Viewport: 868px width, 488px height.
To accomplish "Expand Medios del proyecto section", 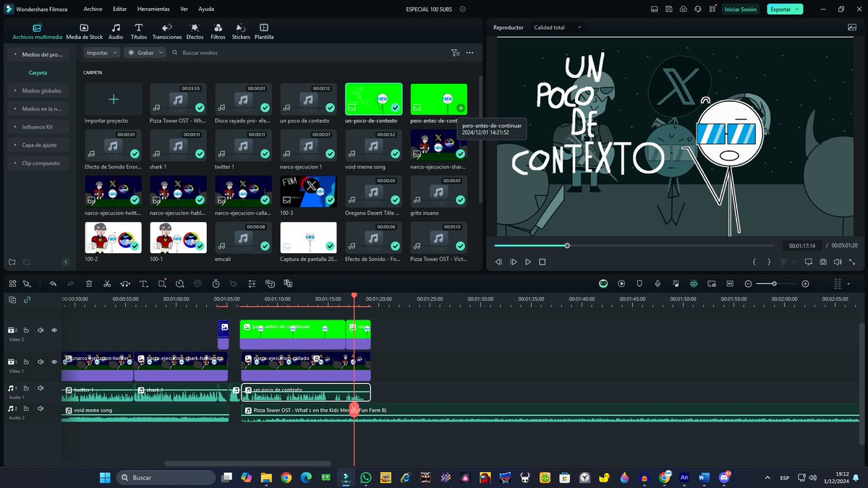I will pos(38,54).
